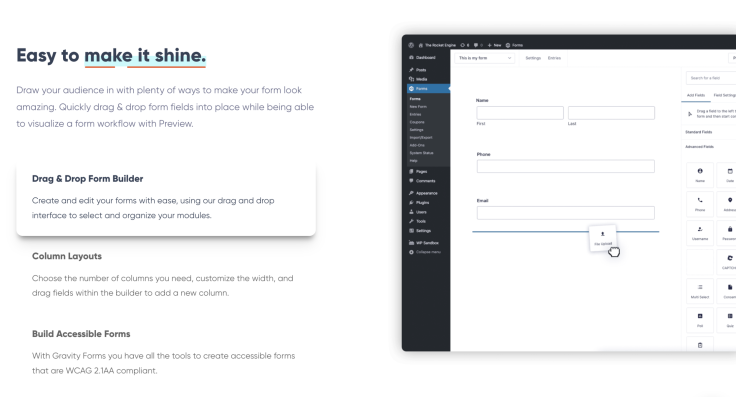Switch to the Add Fields tab
The width and height of the screenshot is (736, 397).
[696, 95]
